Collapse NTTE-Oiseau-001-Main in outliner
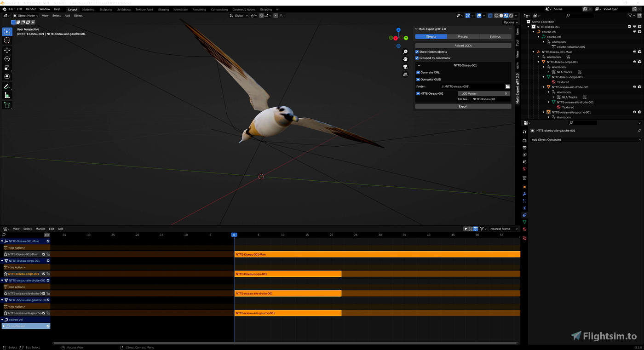The height and width of the screenshot is (350, 644). pos(534,52)
